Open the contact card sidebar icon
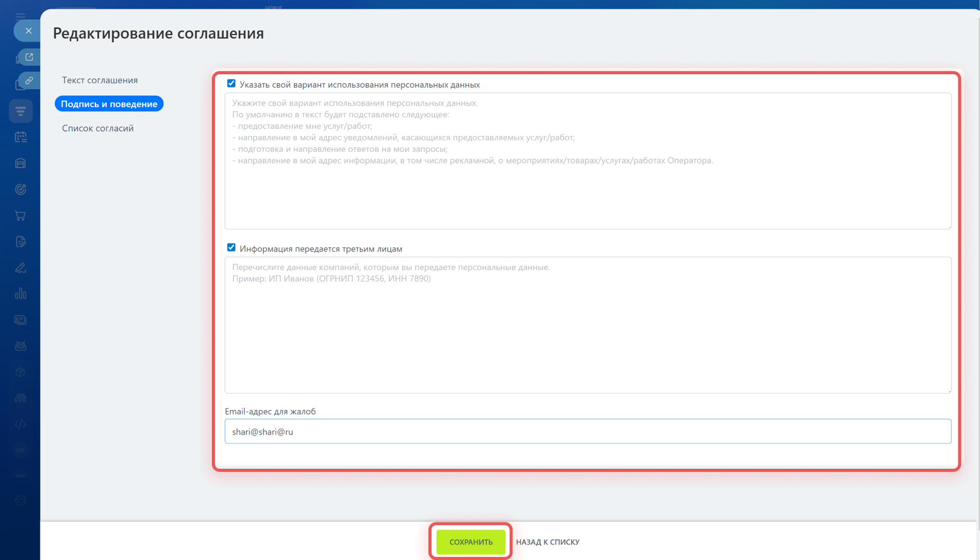 [21, 320]
